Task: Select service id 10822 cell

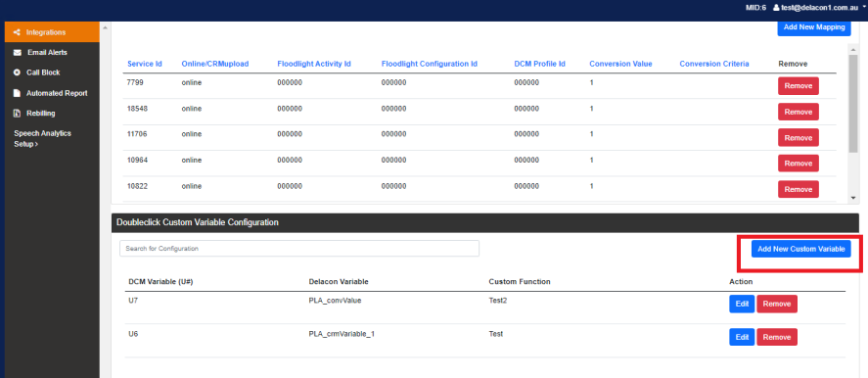Action: [x=136, y=186]
